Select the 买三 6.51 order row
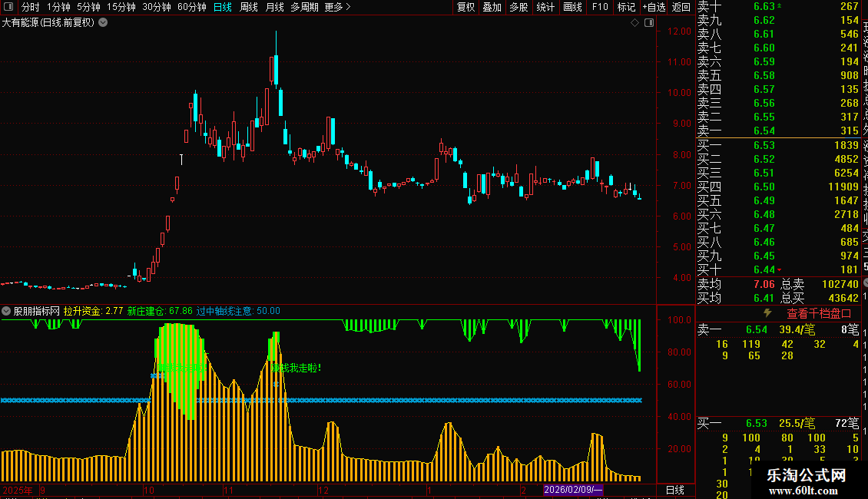 [x=778, y=173]
